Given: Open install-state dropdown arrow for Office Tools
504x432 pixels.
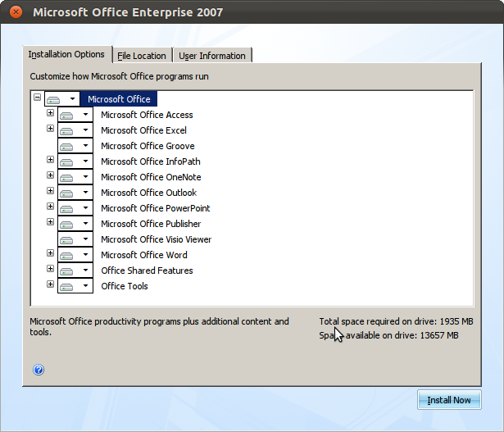Looking at the screenshot, I should coord(85,285).
